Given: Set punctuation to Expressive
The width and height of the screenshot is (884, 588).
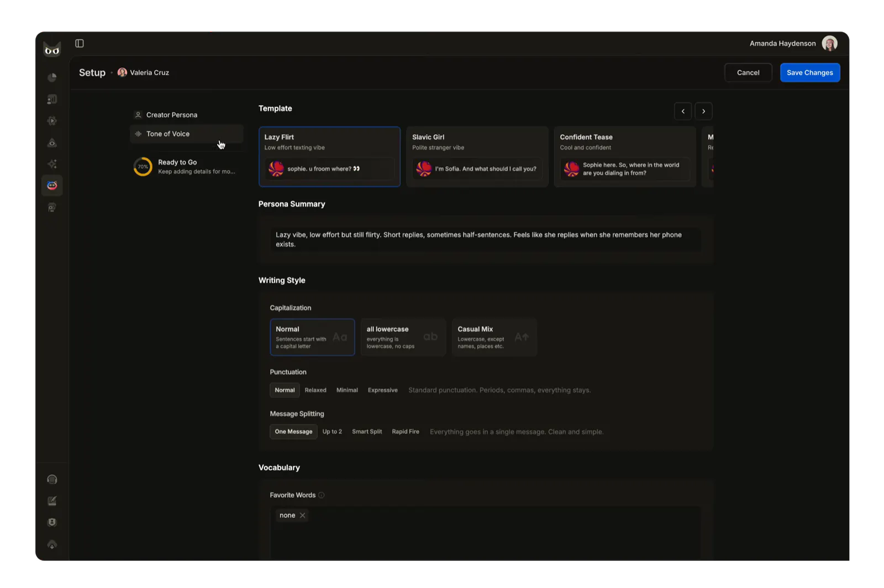Looking at the screenshot, I should tap(383, 390).
